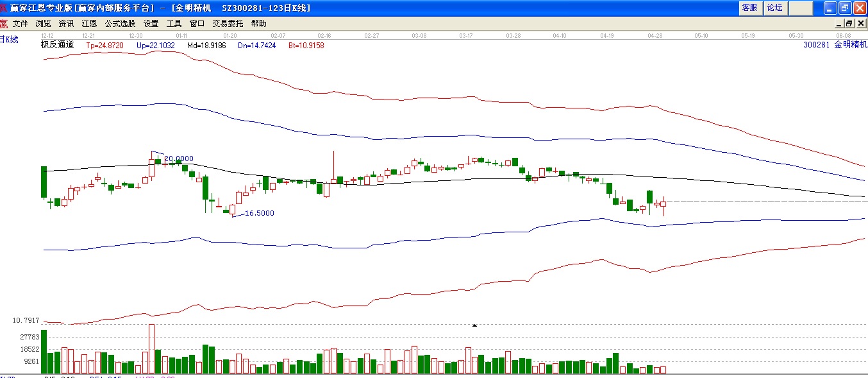Open the 公式选股 menu
Image resolution: width=868 pixels, height=378 pixels.
coord(121,24)
